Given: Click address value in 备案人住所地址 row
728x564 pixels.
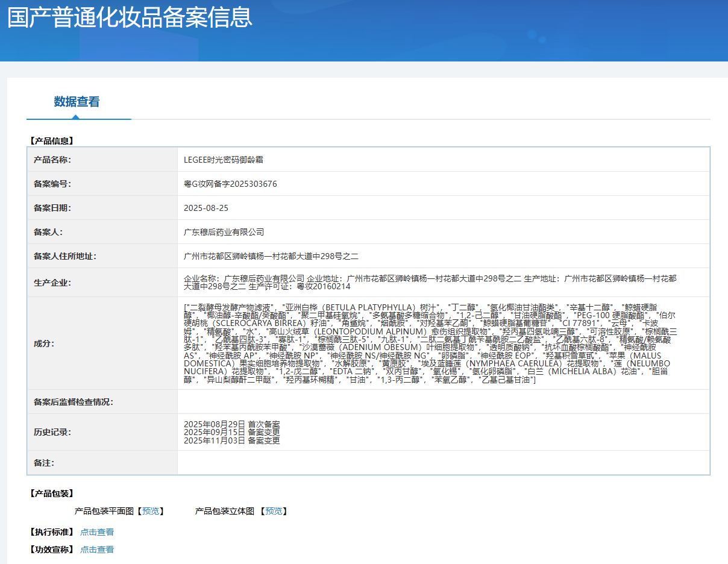Looking at the screenshot, I should tap(271, 256).
